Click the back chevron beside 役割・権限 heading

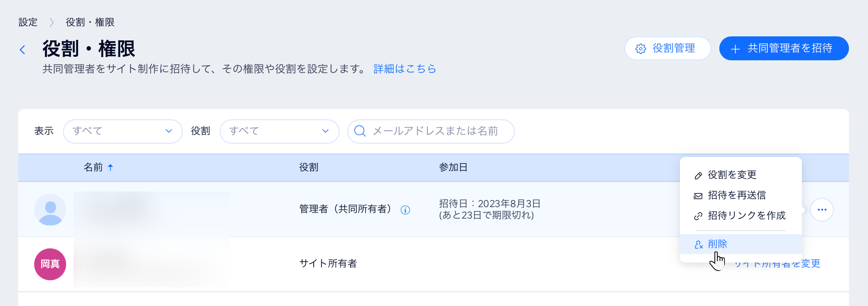23,50
